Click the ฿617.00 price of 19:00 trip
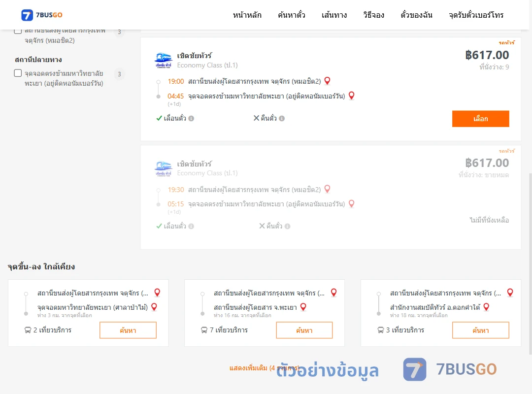Image resolution: width=532 pixels, height=394 pixels. coord(487,55)
